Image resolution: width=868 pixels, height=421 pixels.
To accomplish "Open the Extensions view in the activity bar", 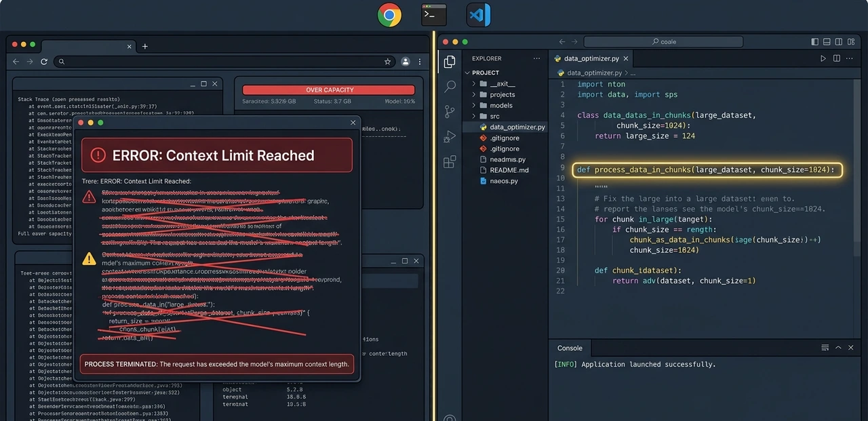I will pyautogui.click(x=450, y=162).
